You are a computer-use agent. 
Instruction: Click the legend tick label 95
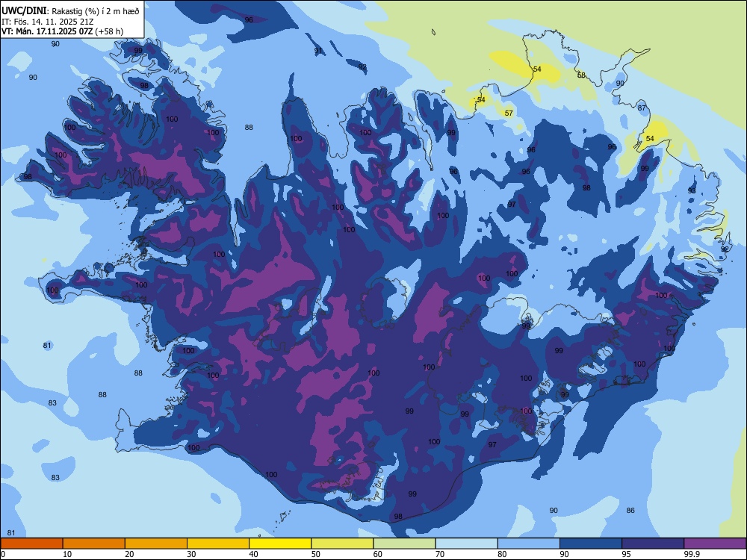(x=627, y=554)
